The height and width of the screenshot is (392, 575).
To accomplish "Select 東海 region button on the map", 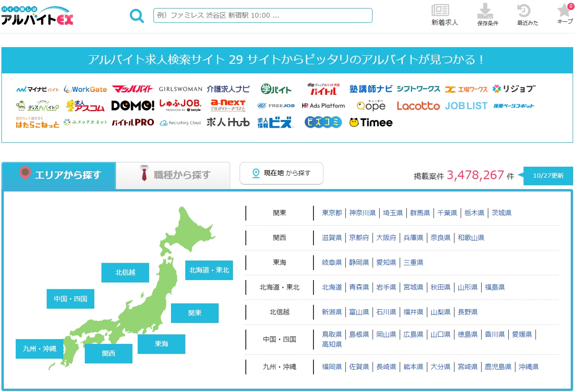I will [161, 344].
